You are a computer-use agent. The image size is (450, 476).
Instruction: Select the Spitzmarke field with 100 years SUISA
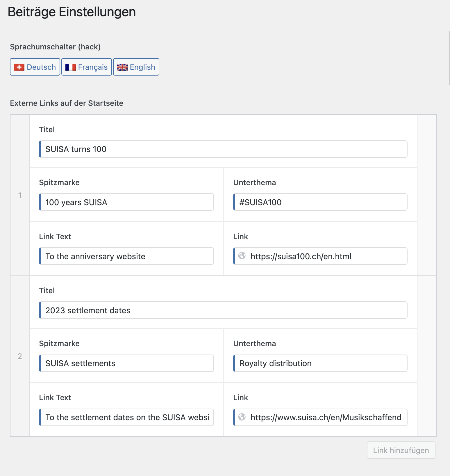tap(126, 202)
